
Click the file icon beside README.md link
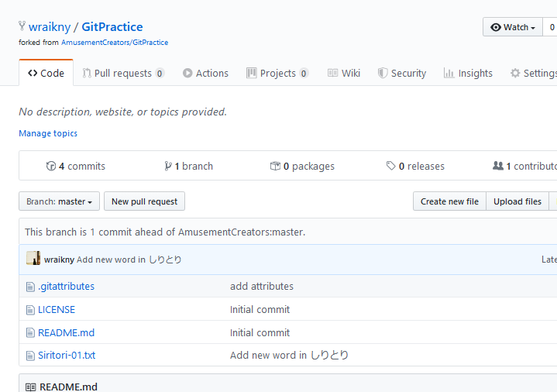pyautogui.click(x=30, y=333)
